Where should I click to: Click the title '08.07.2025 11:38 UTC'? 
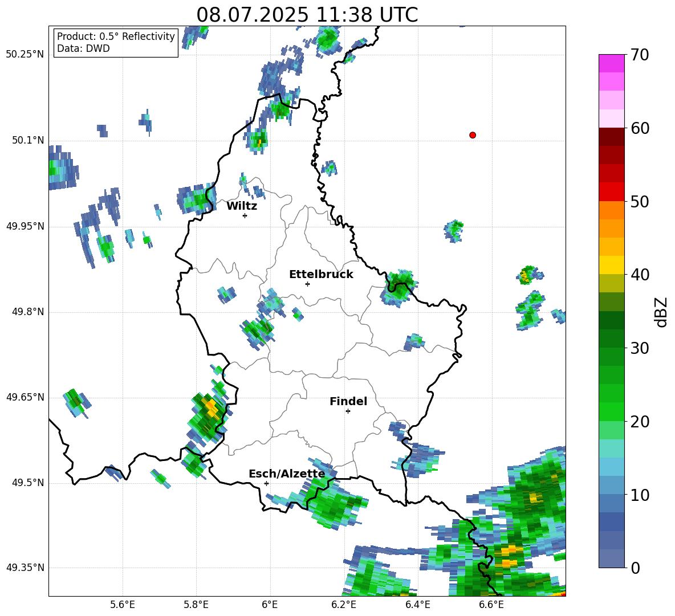[307, 15]
